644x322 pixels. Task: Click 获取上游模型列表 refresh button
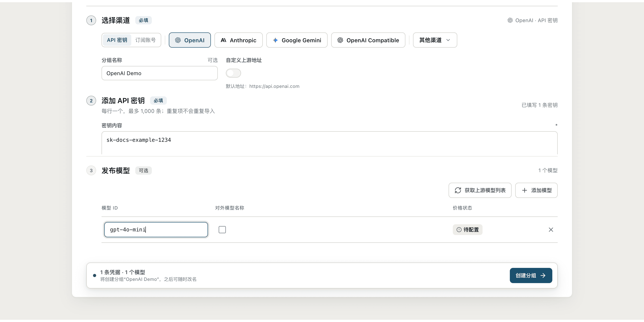coord(480,191)
